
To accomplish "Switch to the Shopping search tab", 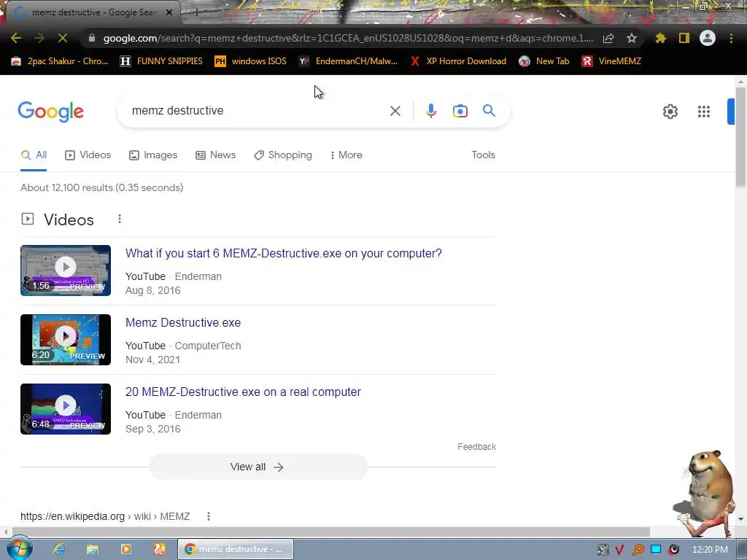I will (x=283, y=155).
